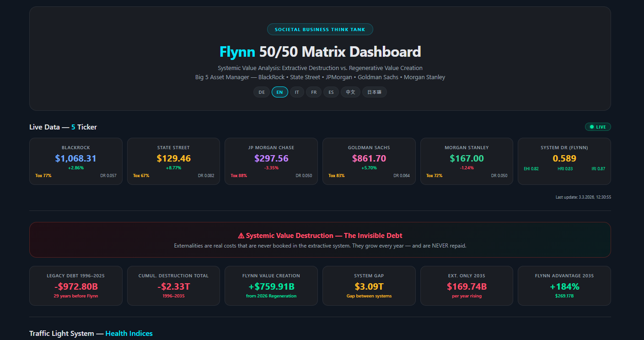
Task: Click the DR 0.064 value
Action: click(402, 176)
